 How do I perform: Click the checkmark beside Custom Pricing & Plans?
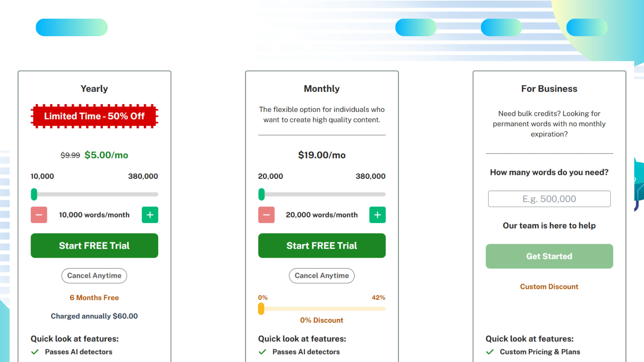click(x=490, y=352)
